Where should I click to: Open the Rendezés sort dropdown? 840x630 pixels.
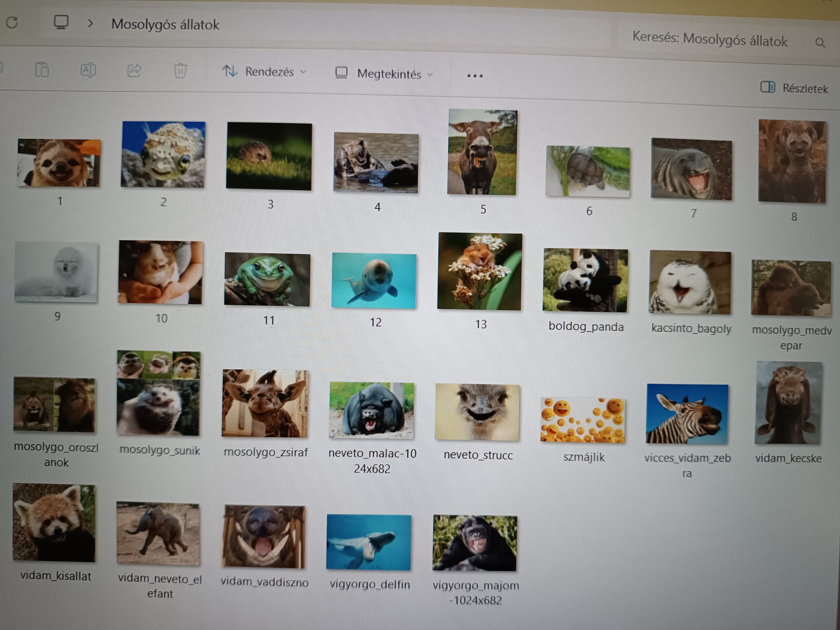pos(264,72)
